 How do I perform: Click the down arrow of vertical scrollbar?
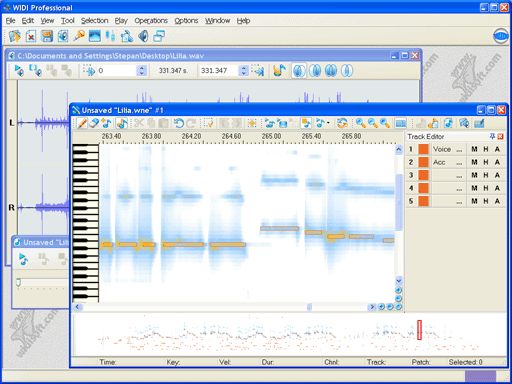point(399,280)
